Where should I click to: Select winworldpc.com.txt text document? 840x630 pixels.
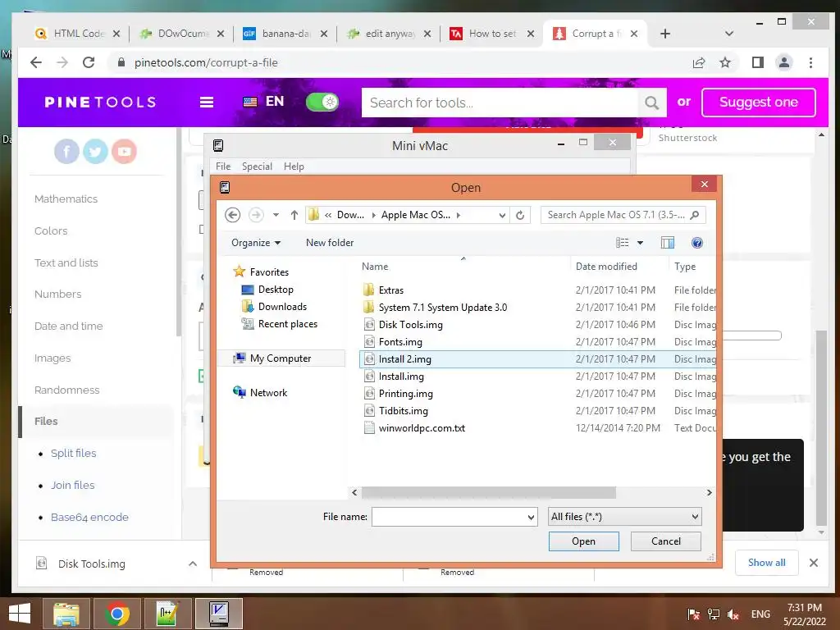(422, 428)
